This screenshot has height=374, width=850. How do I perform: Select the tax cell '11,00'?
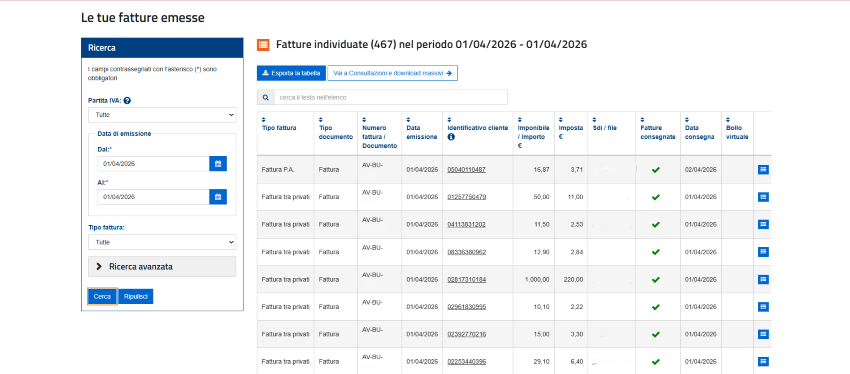571,197
